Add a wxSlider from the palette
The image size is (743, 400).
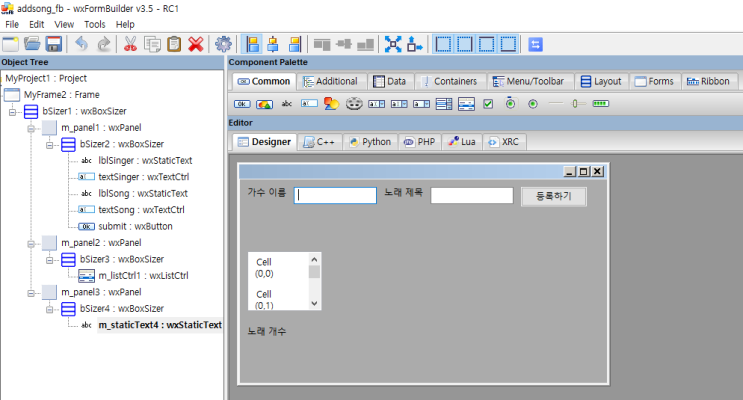tap(577, 104)
